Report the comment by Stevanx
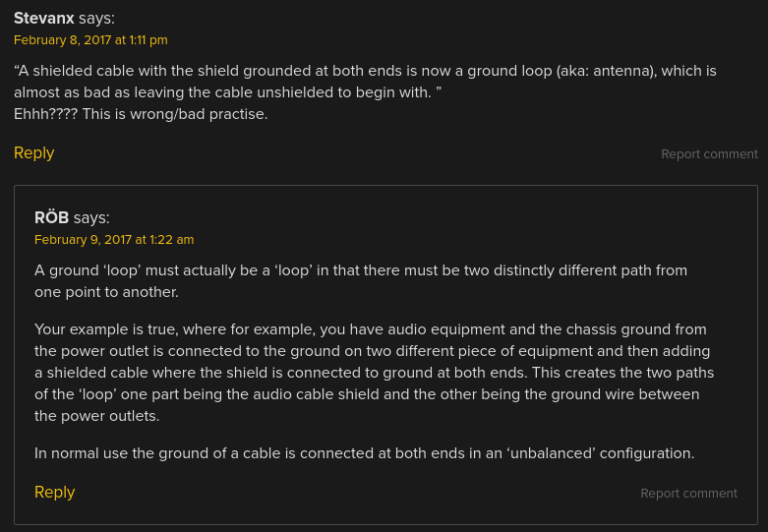 [709, 154]
